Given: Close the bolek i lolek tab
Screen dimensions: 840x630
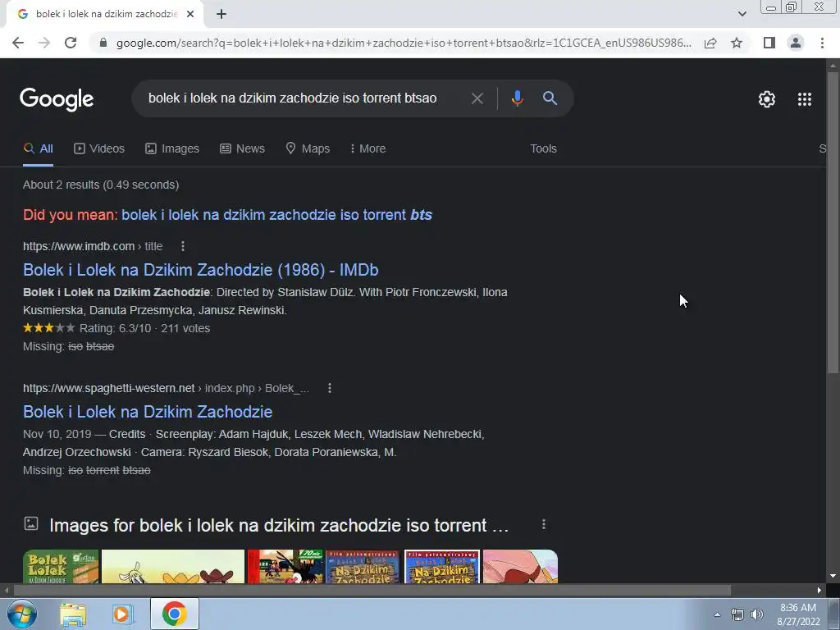Looking at the screenshot, I should tap(190, 14).
